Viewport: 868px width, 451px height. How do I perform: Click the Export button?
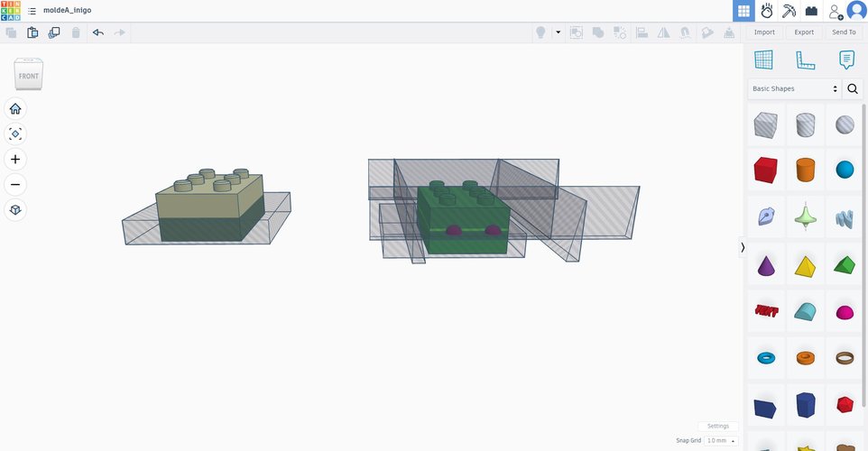coord(804,32)
